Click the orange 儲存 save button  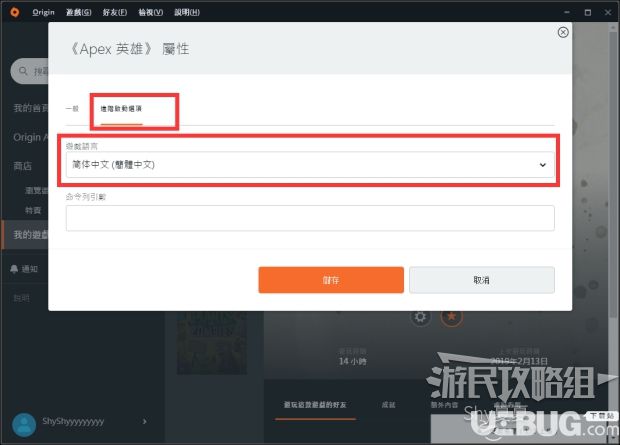[331, 280]
